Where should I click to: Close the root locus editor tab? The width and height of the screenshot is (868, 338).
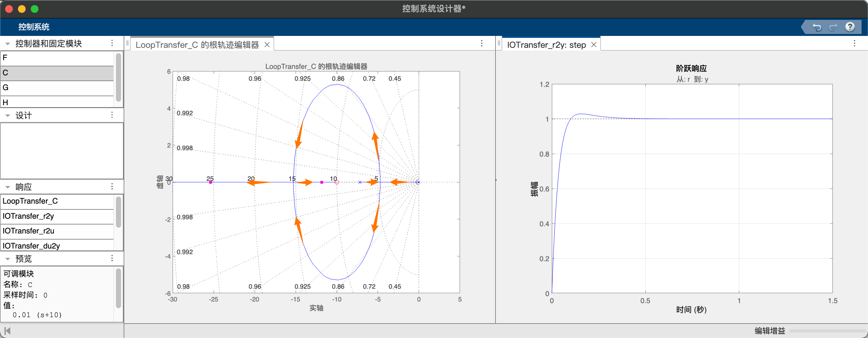(267, 45)
